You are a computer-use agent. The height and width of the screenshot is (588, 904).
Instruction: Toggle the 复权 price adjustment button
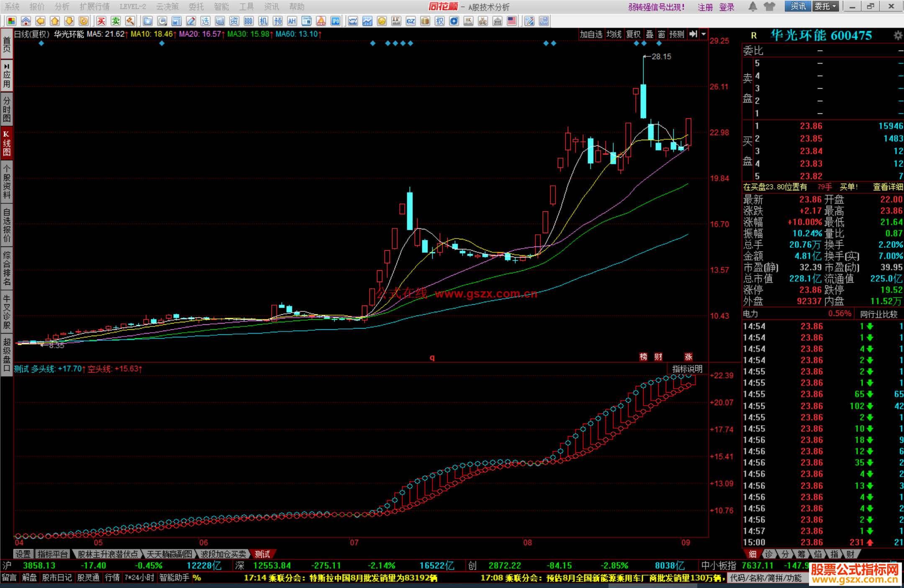coord(633,34)
